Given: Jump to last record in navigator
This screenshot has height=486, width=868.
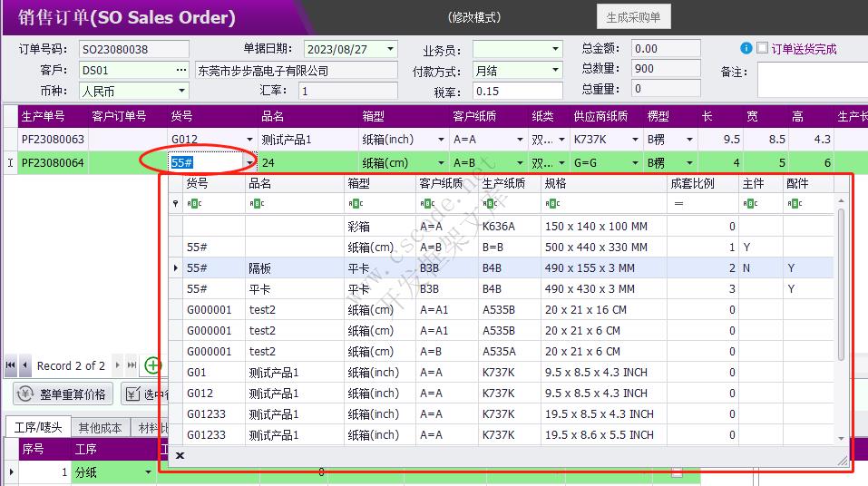Looking at the screenshot, I should (132, 365).
